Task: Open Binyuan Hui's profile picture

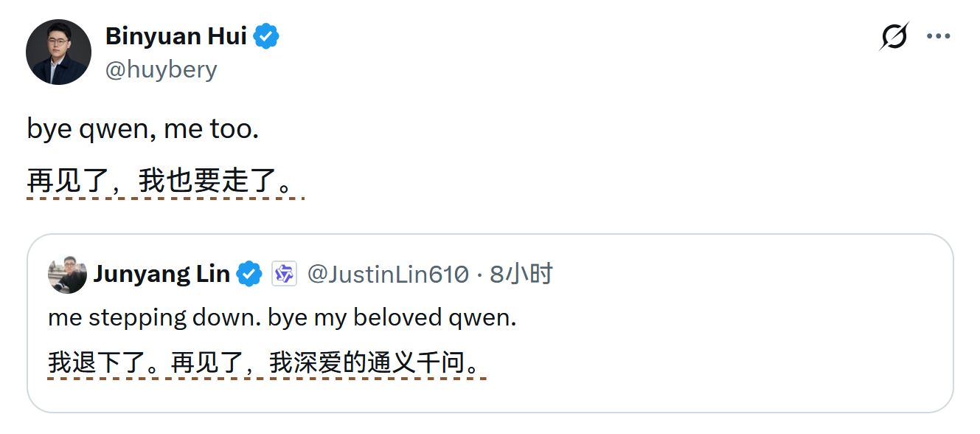Action: tap(59, 52)
